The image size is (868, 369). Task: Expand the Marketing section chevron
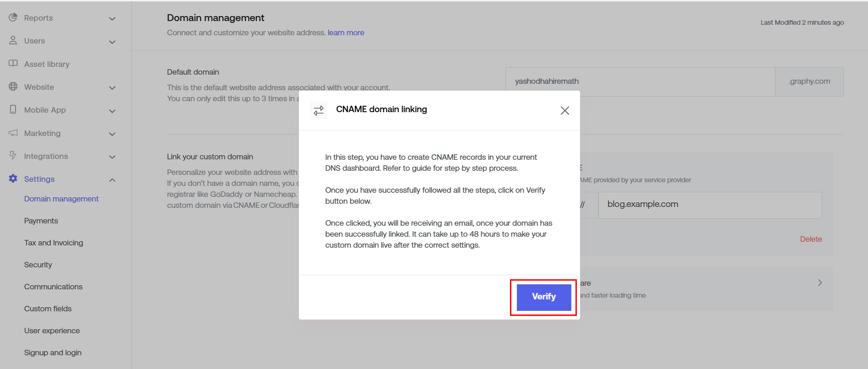[112, 134]
